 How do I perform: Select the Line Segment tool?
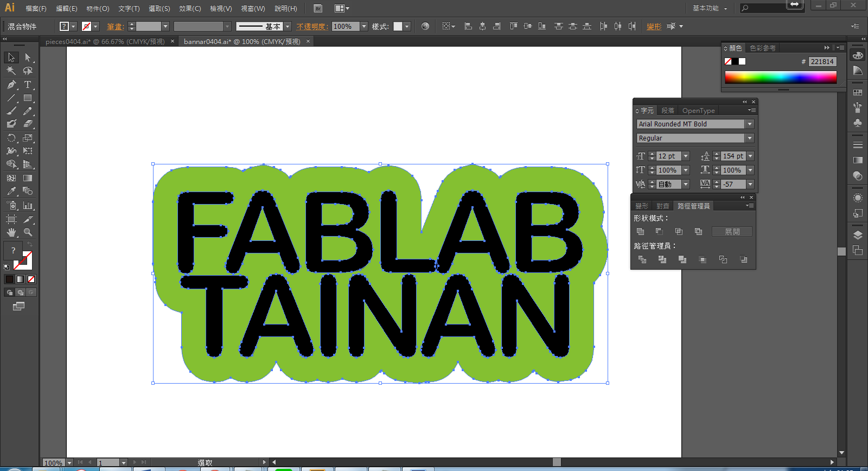click(x=11, y=98)
